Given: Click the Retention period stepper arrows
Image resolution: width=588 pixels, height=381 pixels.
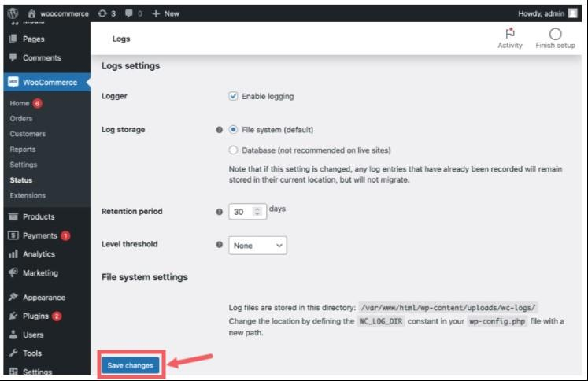Looking at the screenshot, I should 257,212.
